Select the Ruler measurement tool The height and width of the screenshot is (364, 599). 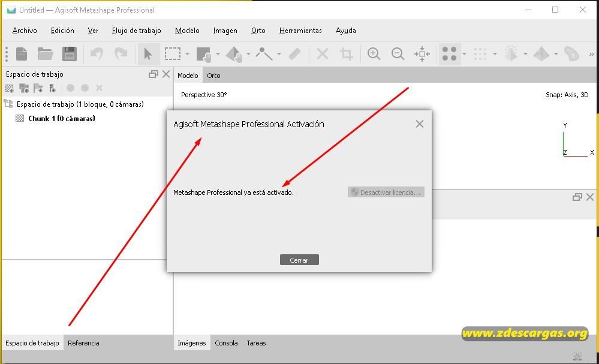coord(294,54)
